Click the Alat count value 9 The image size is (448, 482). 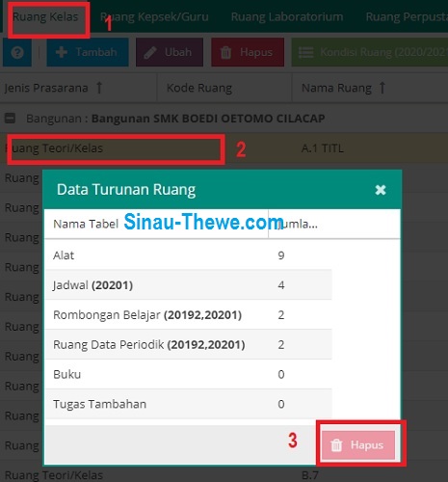pos(281,255)
